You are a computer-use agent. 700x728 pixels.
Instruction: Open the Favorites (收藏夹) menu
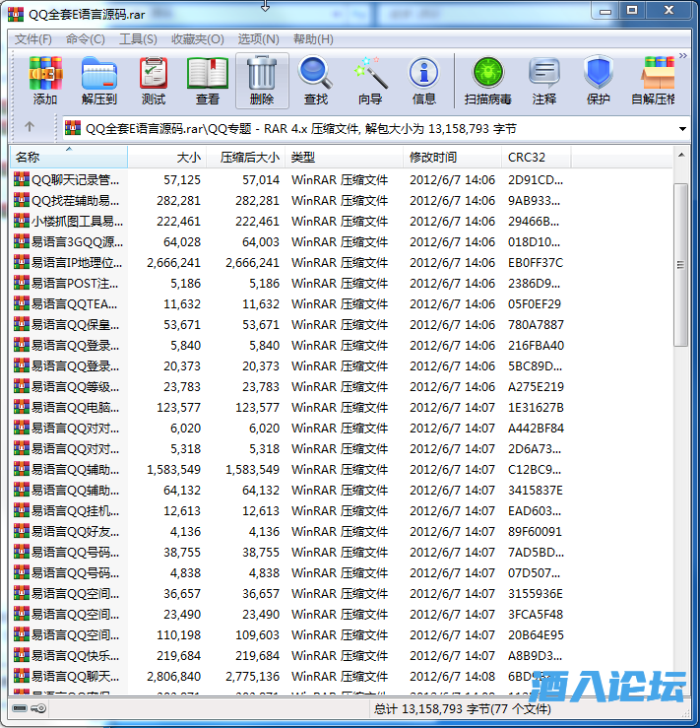[197, 39]
